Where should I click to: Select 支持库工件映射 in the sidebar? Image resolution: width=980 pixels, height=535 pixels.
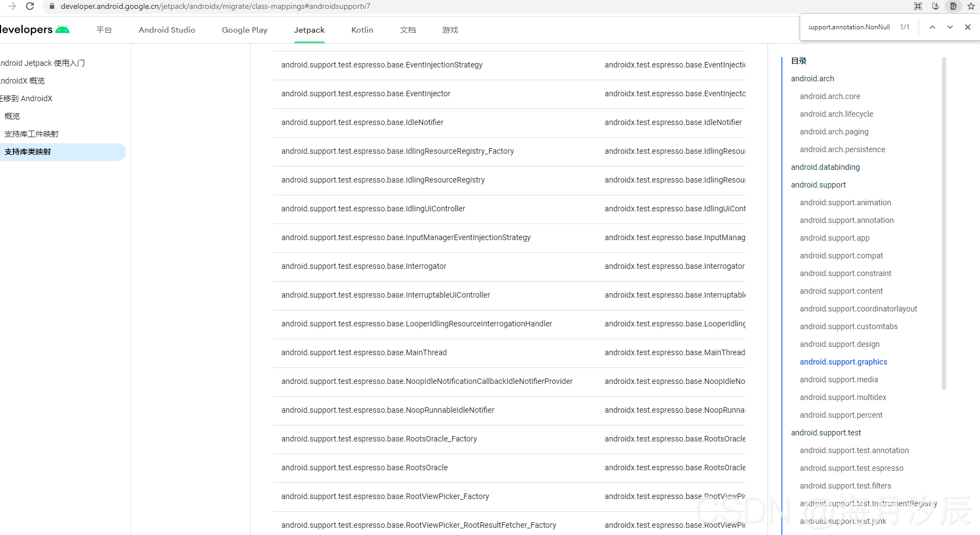pyautogui.click(x=32, y=133)
